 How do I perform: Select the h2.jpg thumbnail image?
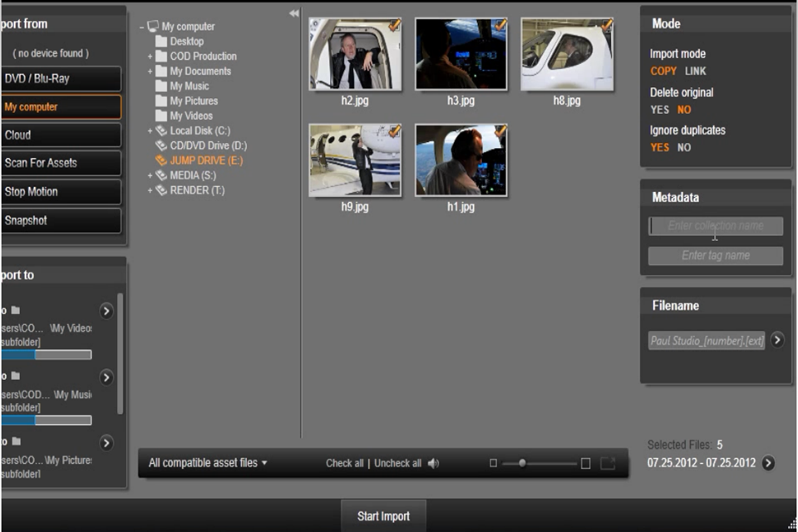(x=355, y=54)
